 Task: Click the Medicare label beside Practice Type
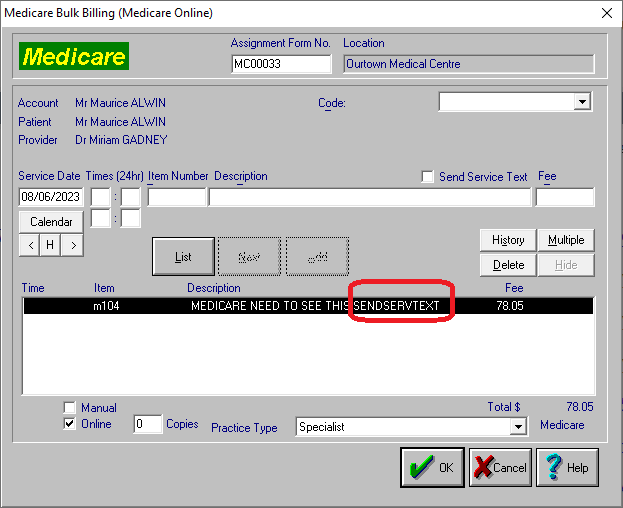562,425
